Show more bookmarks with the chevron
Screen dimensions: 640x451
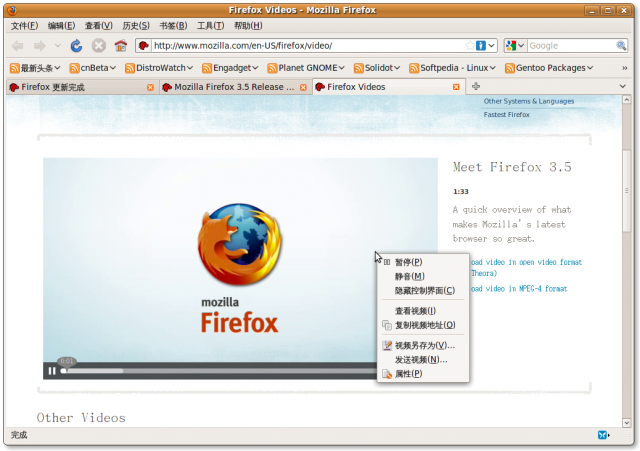[624, 68]
